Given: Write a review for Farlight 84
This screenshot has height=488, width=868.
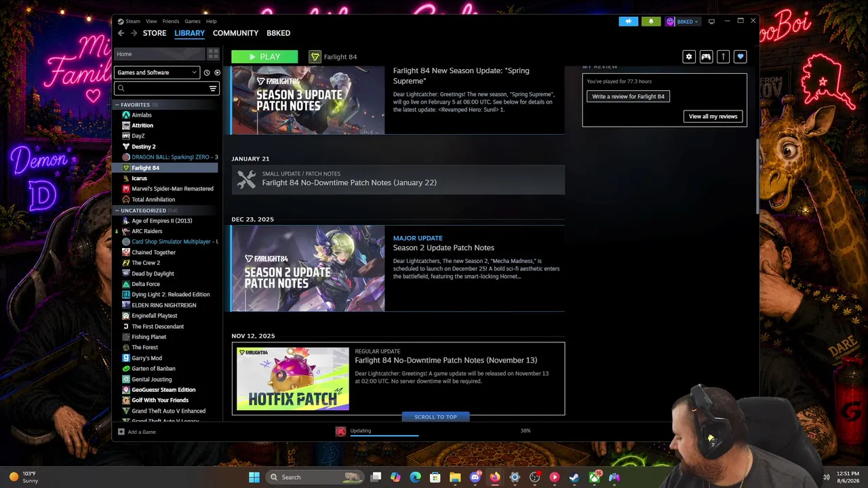Looking at the screenshot, I should click(628, 96).
